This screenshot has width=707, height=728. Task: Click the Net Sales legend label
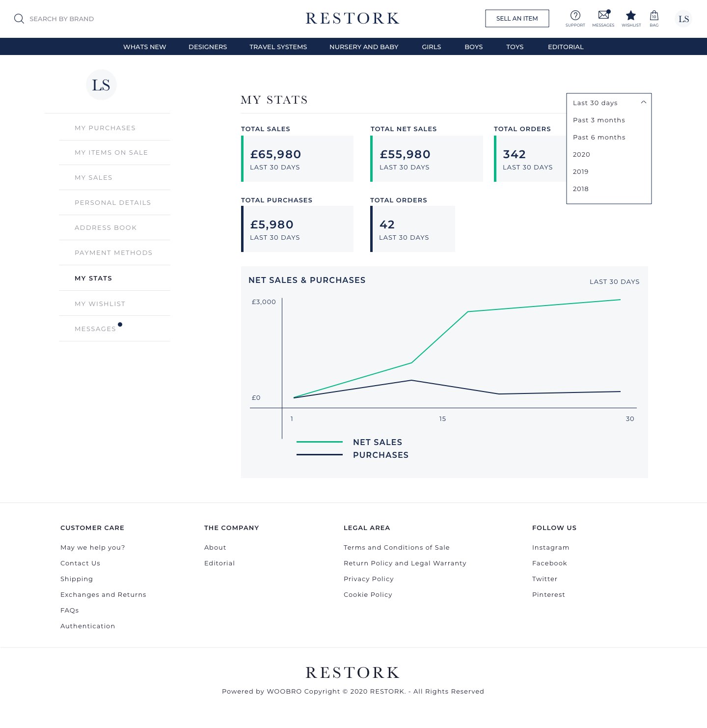coord(378,442)
